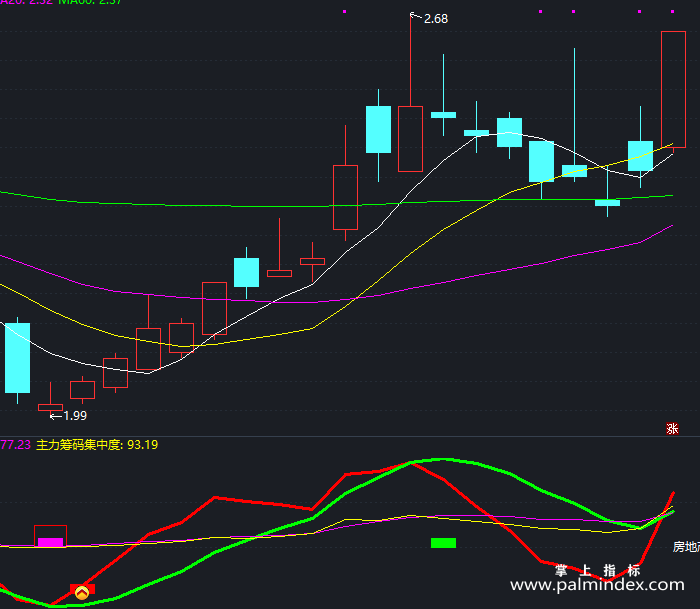This screenshot has width=700, height=609.
Task: Click the leftmost magenta dot at chart top
Action: (x=345, y=12)
